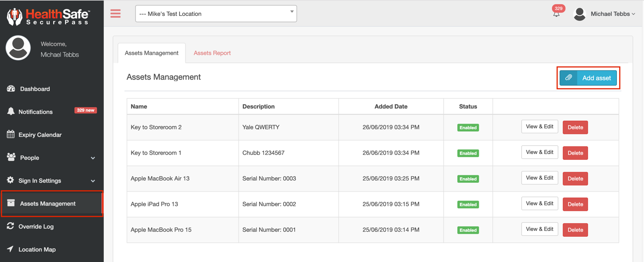Viewport: 644px width, 262px height.
Task: Click the Override Log refresh icon
Action: point(10,226)
